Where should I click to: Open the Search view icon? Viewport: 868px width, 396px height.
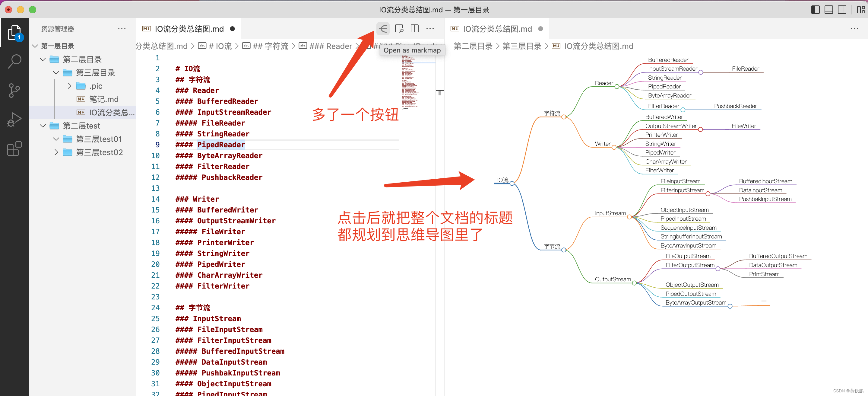(14, 61)
